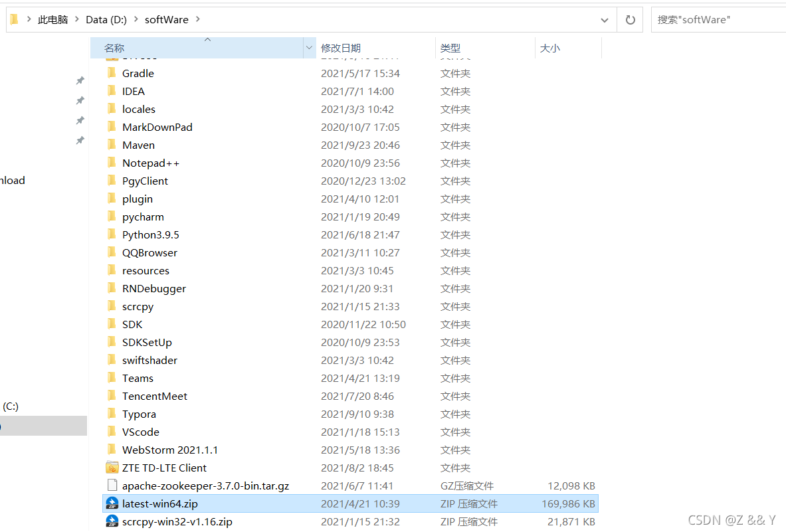The height and width of the screenshot is (532, 786).
Task: Select the WebStorm 2021.1.1 folder name
Action: (170, 450)
